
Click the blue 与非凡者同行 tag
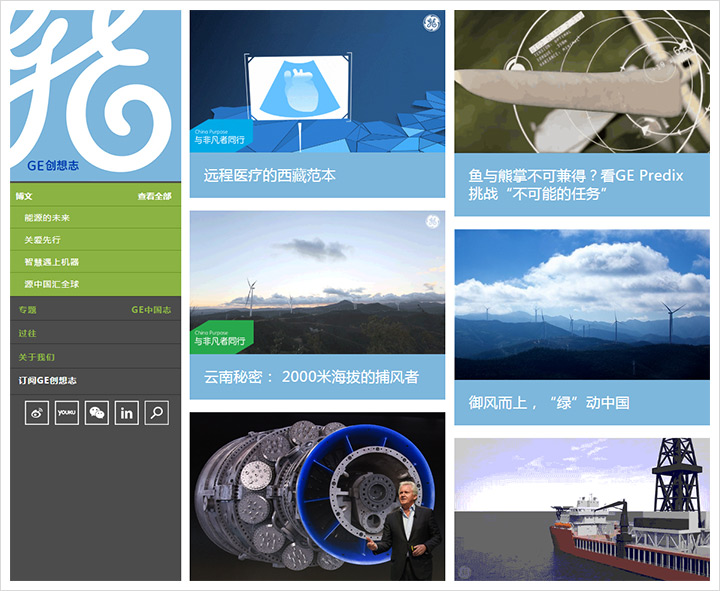[221, 136]
